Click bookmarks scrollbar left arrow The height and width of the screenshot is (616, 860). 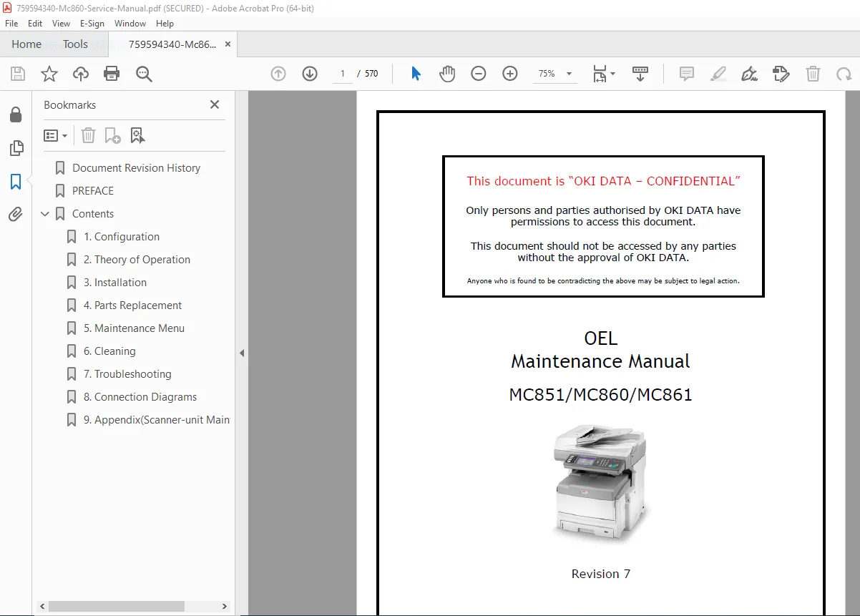pos(41,607)
